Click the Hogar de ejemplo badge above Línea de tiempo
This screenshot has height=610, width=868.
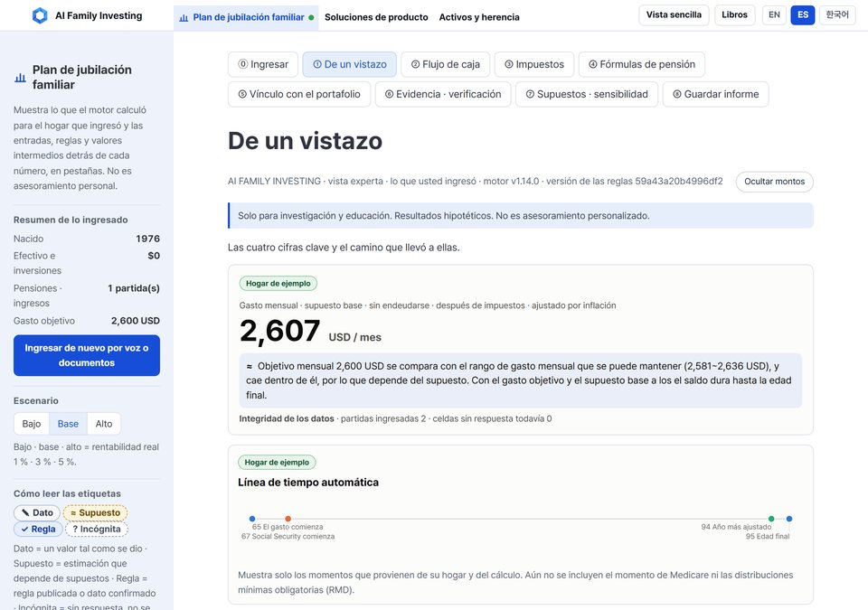[277, 462]
